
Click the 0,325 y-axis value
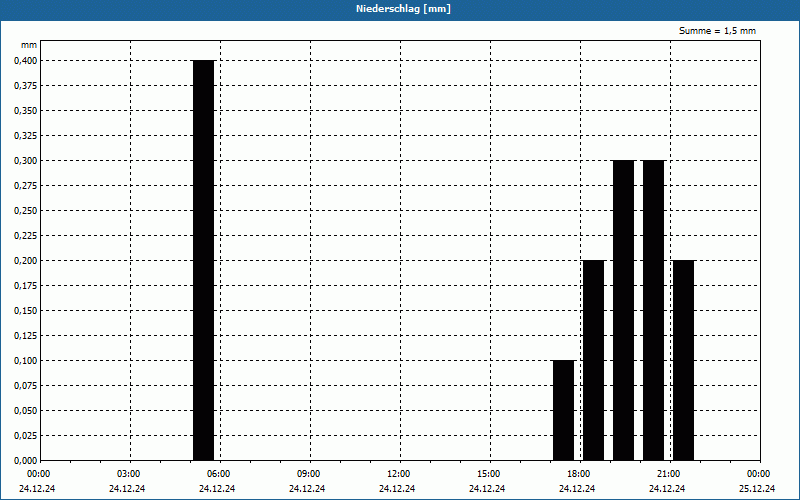pyautogui.click(x=26, y=136)
